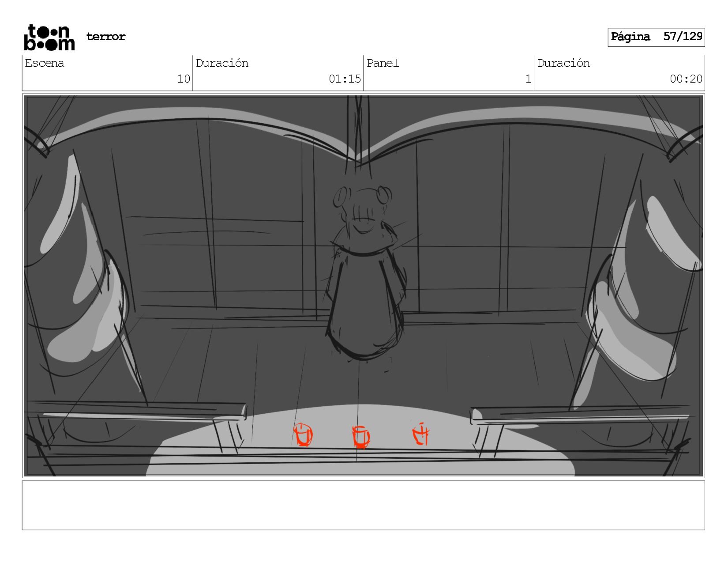Click the "Página 57/129" page indicator

pos(656,37)
